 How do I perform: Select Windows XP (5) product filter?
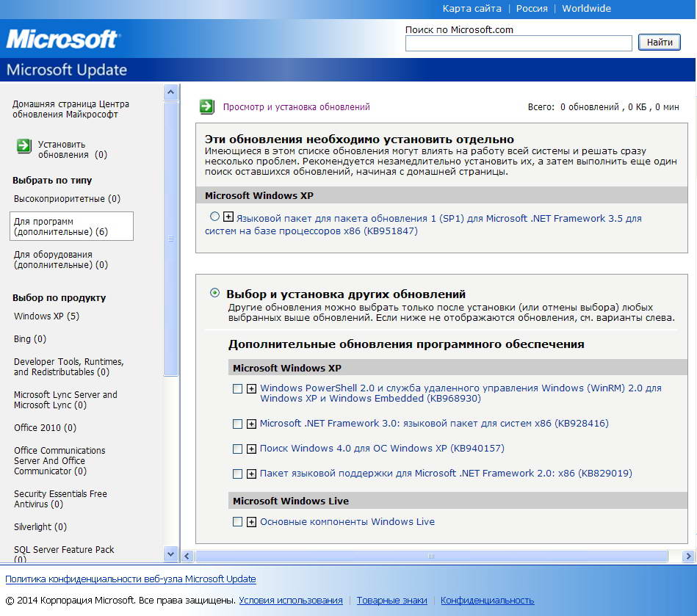(x=46, y=316)
